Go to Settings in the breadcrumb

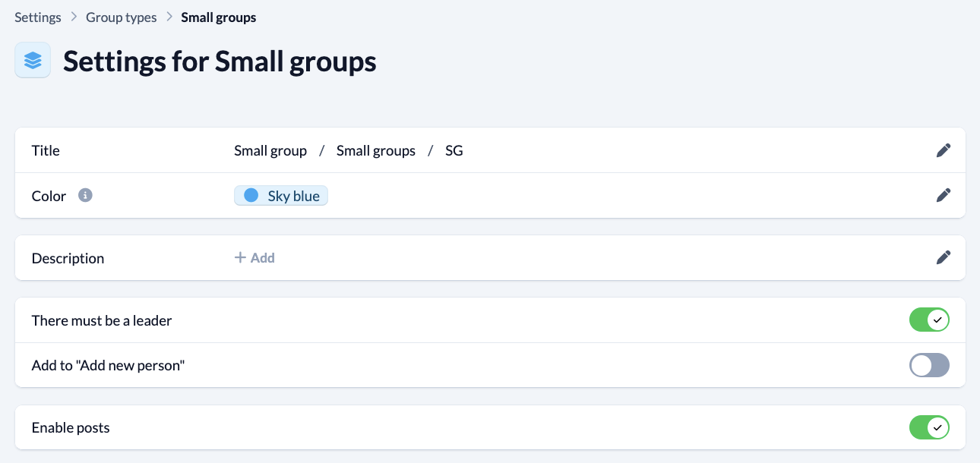pos(38,17)
